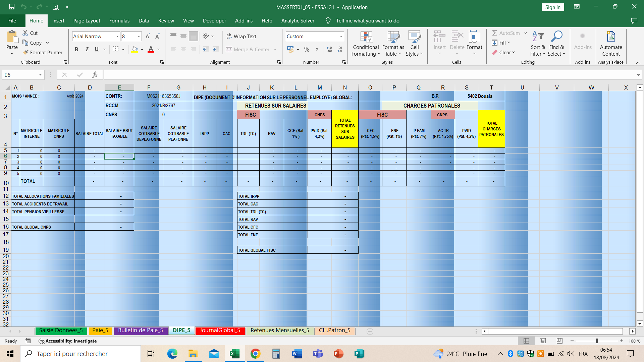Open the DIPE_5 worksheet tab
The width and height of the screenshot is (644, 362).
click(x=181, y=330)
